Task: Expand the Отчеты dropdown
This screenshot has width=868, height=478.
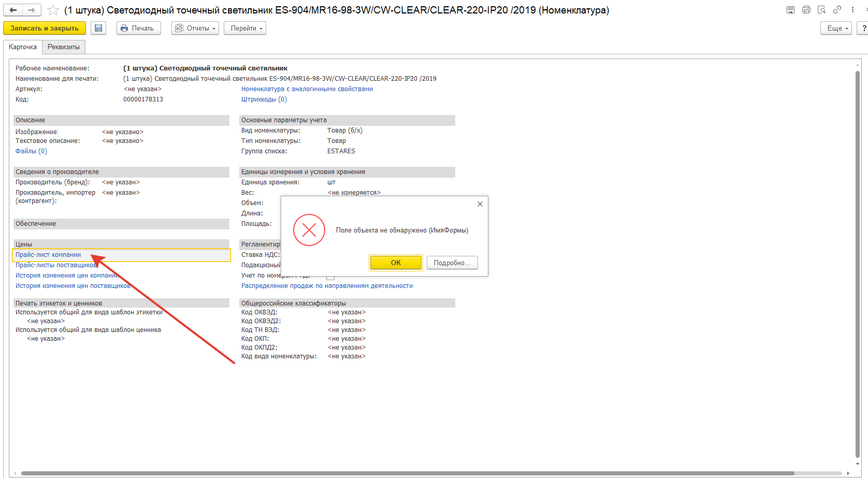Action: coord(195,28)
